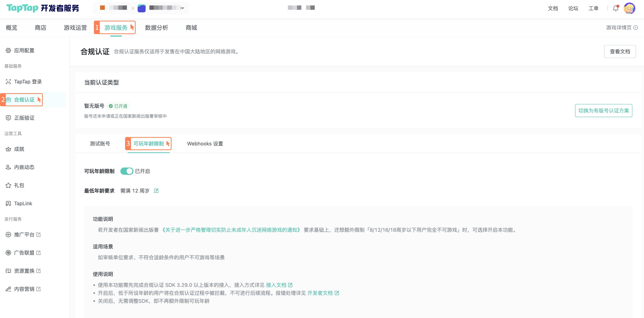Click external icon after 开发者文档

pos(337,293)
